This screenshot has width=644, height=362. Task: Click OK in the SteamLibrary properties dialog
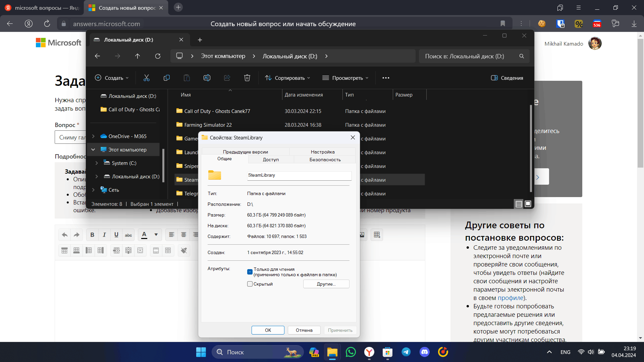[268, 330]
